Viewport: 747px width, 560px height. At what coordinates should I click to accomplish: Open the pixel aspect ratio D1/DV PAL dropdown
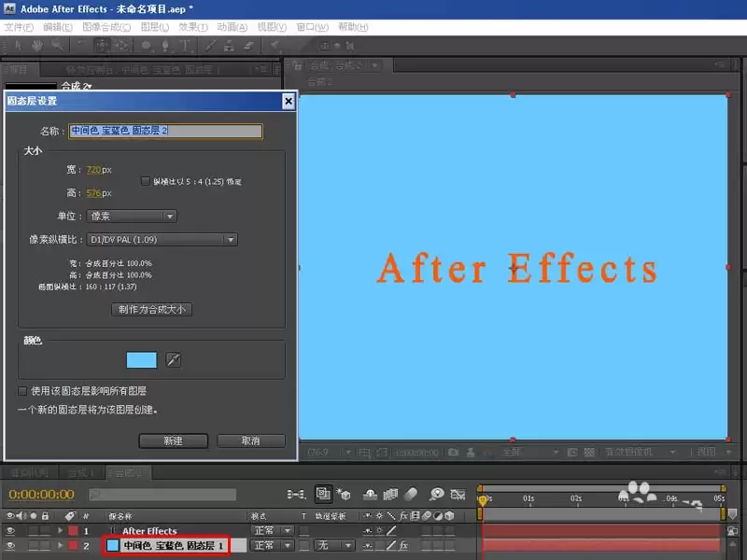(x=162, y=240)
